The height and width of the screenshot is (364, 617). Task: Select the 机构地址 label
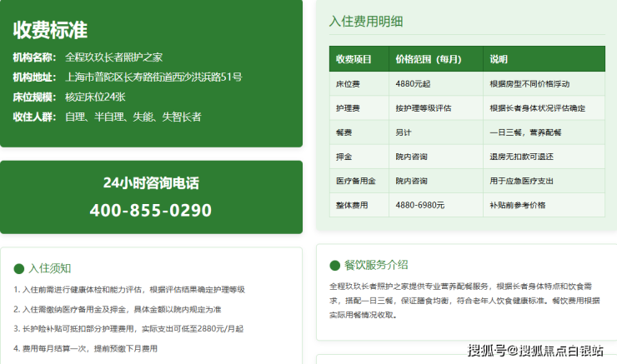point(35,77)
